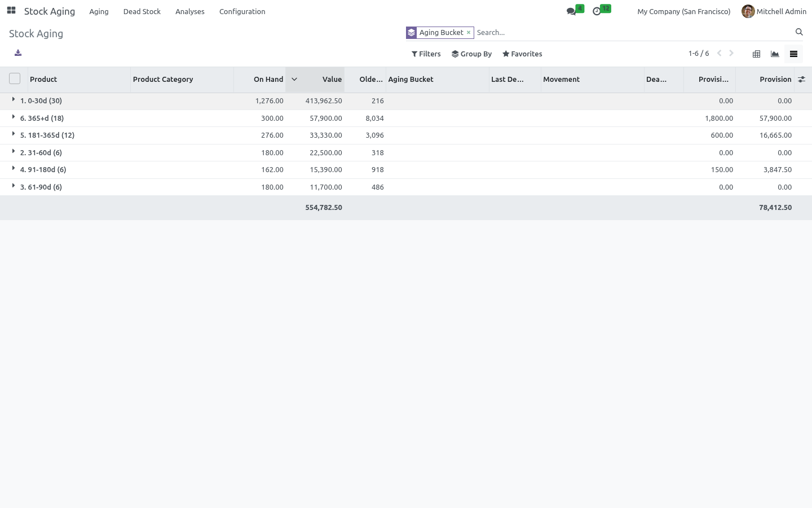Viewport: 812px width, 508px height.
Task: Open the Group By dropdown
Action: [472, 54]
